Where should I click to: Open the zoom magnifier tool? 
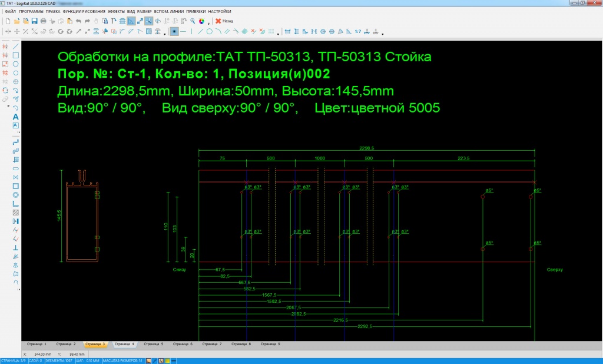[x=193, y=21]
